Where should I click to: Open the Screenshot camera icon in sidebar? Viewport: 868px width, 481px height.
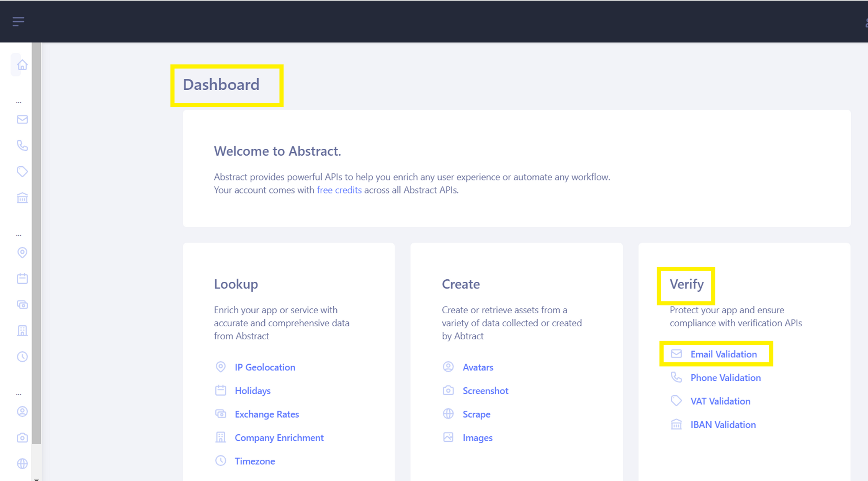click(x=22, y=438)
